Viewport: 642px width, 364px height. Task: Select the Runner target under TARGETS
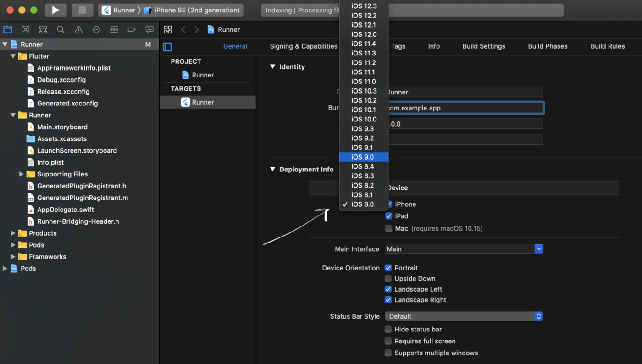point(207,102)
